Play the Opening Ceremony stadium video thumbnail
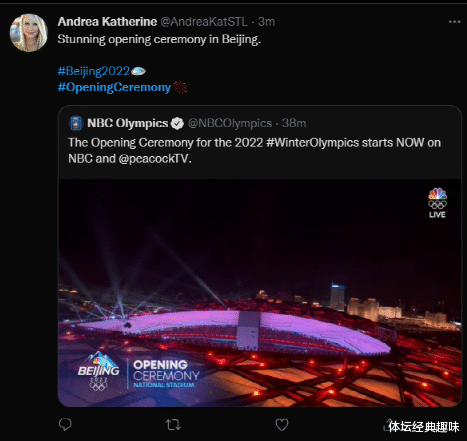The width and height of the screenshot is (467, 441). click(x=260, y=293)
